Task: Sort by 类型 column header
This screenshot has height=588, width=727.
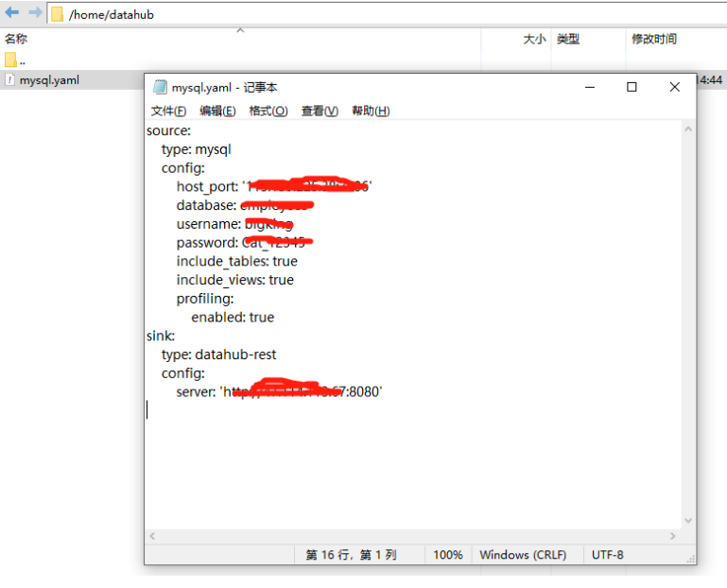Action: (x=568, y=40)
